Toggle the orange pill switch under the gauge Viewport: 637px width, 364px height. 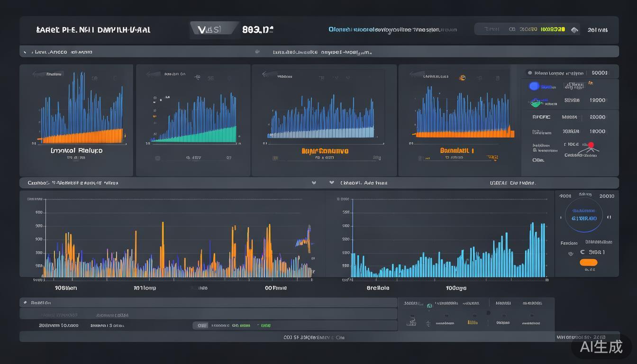[588, 263]
